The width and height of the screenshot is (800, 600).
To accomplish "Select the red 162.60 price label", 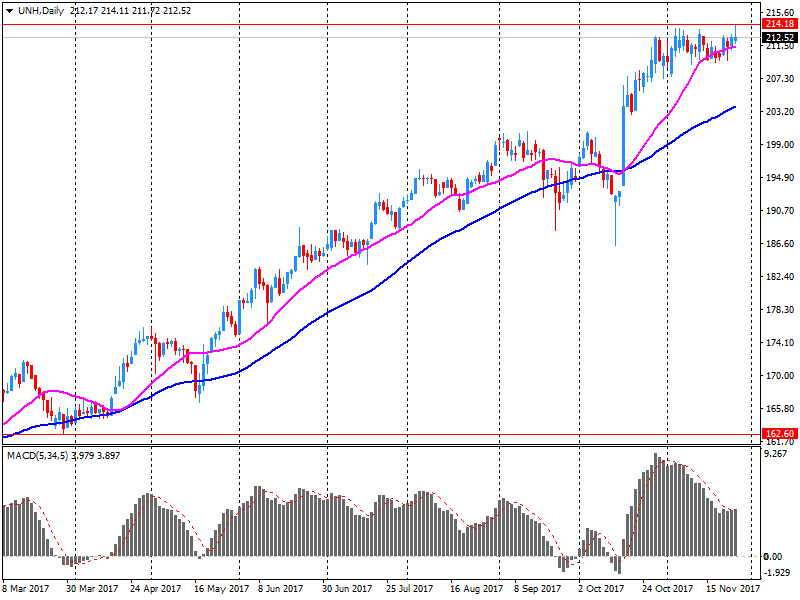I will click(777, 435).
